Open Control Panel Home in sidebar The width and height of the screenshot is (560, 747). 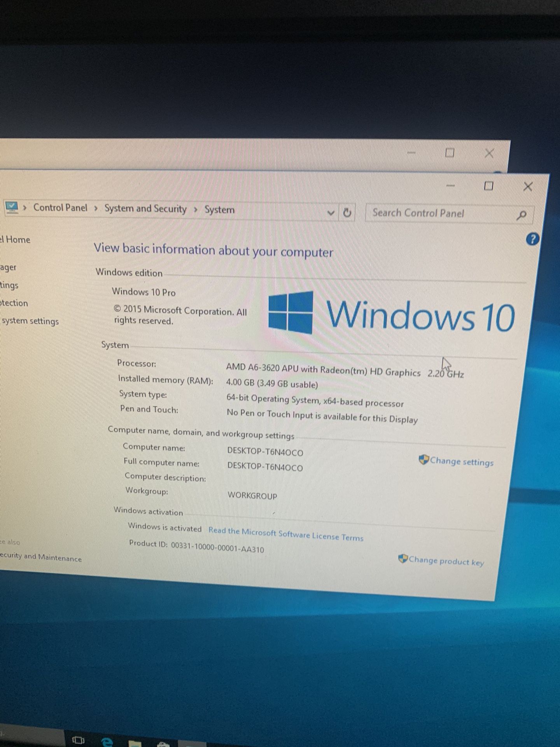pos(15,239)
